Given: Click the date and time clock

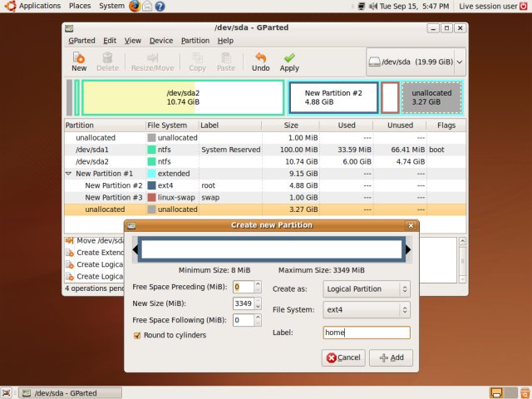Looking at the screenshot, I should click(414, 6).
